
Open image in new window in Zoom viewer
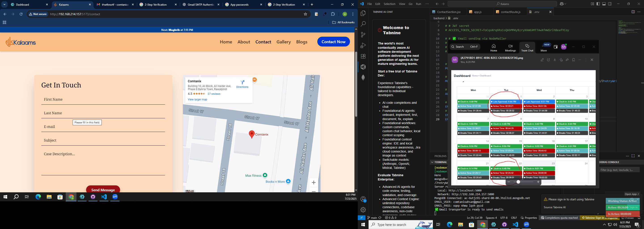click(548, 60)
